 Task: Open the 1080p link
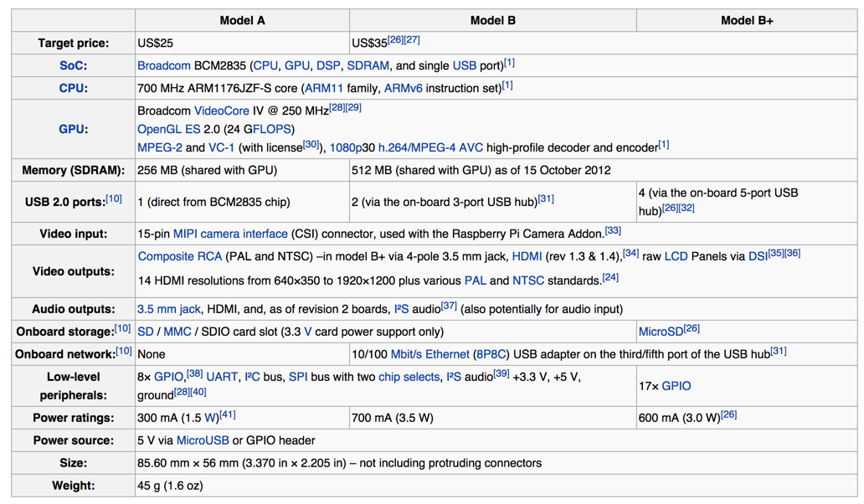(346, 147)
